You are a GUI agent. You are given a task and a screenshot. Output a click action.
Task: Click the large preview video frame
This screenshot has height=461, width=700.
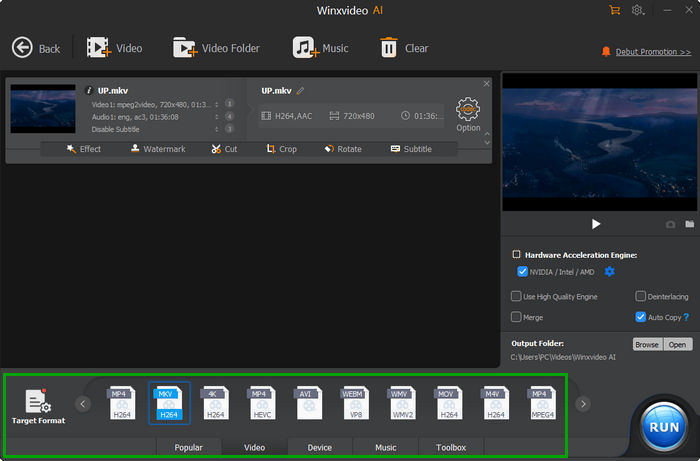[600, 142]
